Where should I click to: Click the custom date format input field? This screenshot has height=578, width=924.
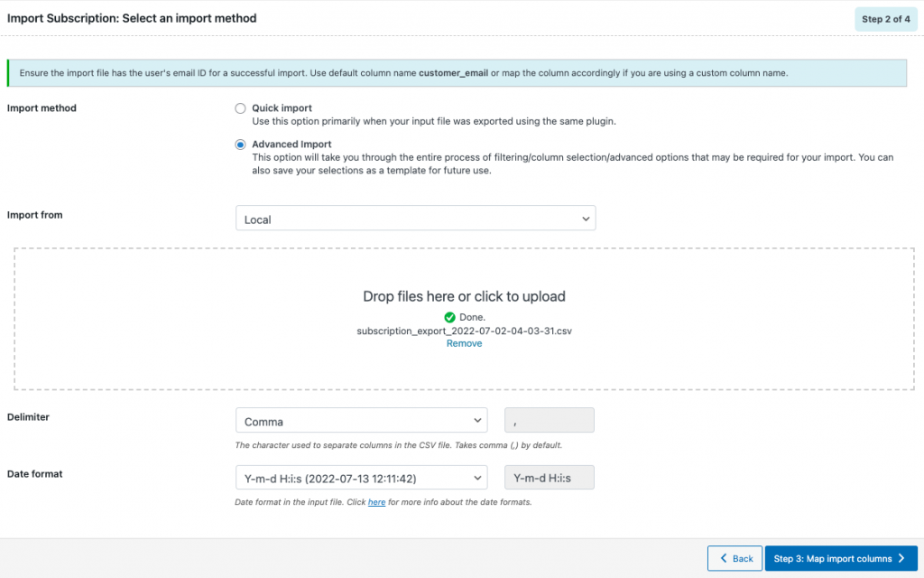[x=550, y=478]
